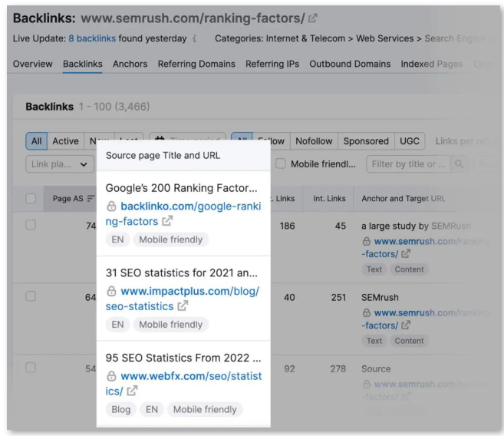Click the Anchor and Target URL column header
Screen dimensions: 504x436
pyautogui.click(x=404, y=199)
